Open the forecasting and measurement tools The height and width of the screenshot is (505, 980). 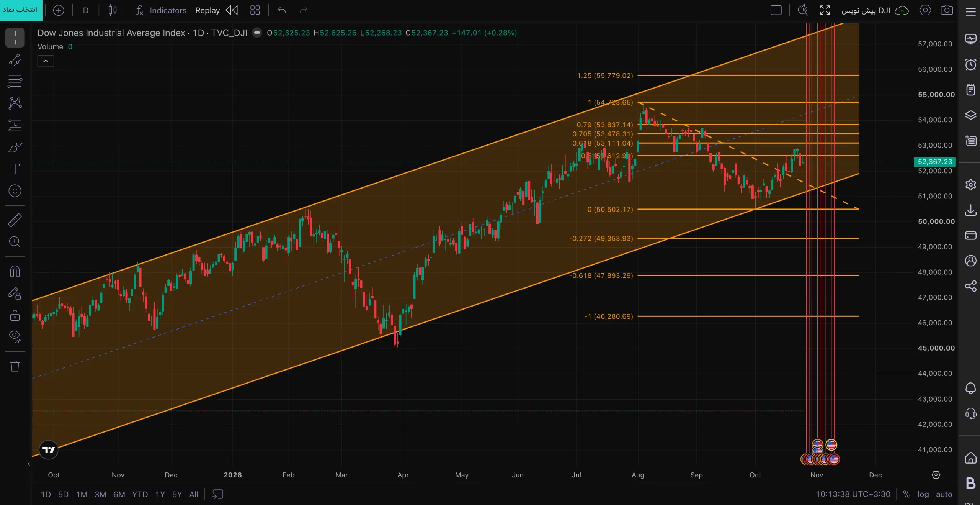pos(15,125)
